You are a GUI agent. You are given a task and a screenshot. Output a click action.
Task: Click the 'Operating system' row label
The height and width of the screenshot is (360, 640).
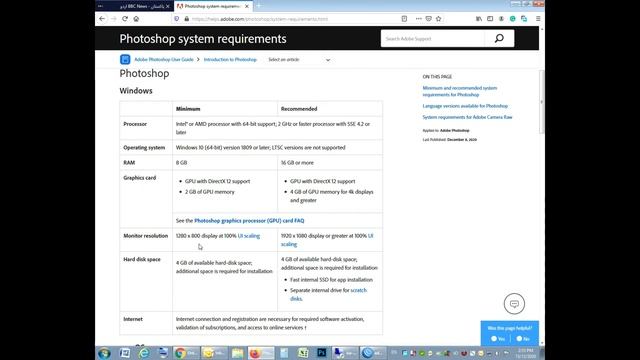pyautogui.click(x=144, y=147)
